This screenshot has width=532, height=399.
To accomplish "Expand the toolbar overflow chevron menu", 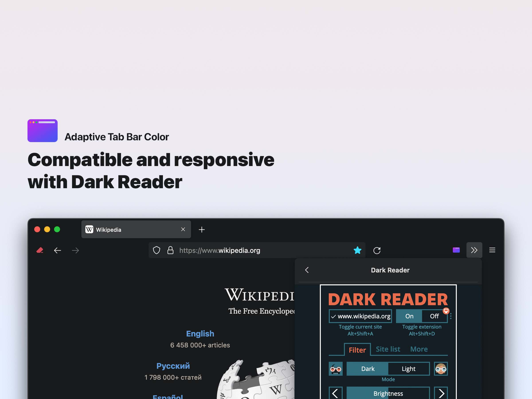I will point(474,250).
